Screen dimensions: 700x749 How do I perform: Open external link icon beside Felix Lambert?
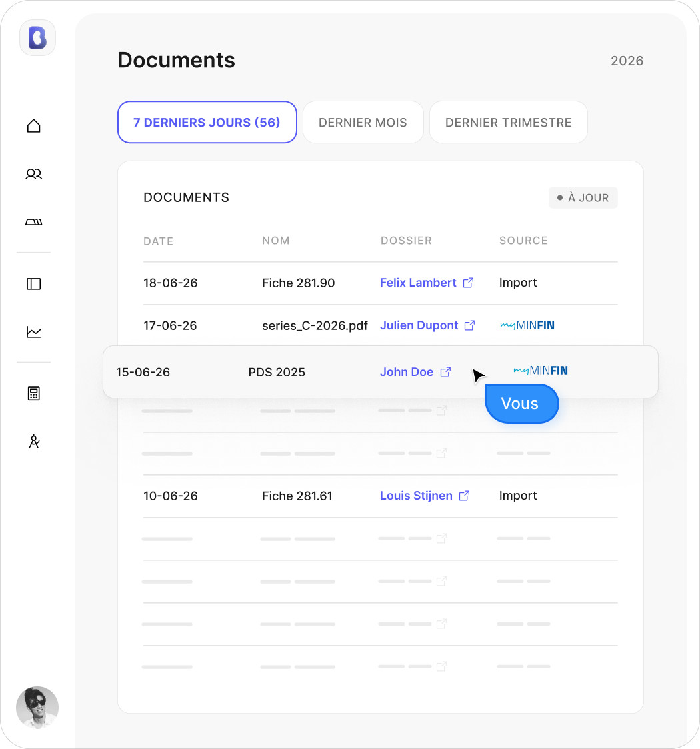coord(468,283)
